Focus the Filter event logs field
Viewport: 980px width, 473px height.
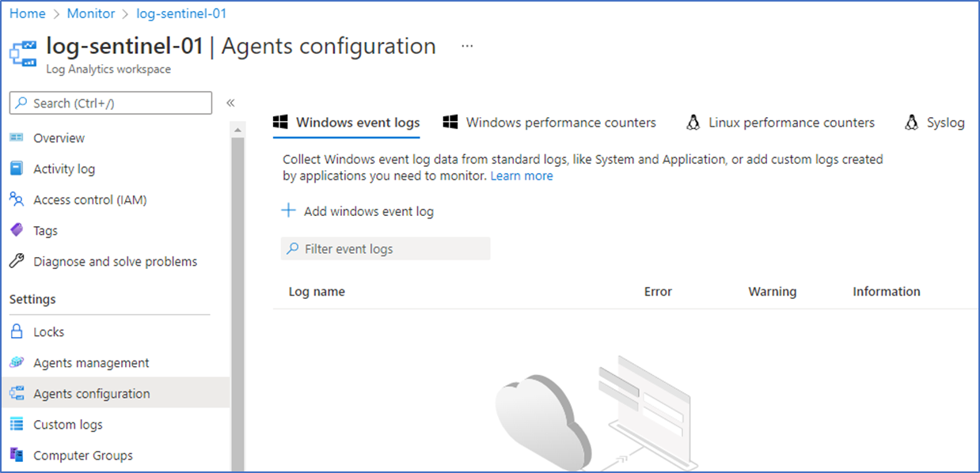pos(386,248)
